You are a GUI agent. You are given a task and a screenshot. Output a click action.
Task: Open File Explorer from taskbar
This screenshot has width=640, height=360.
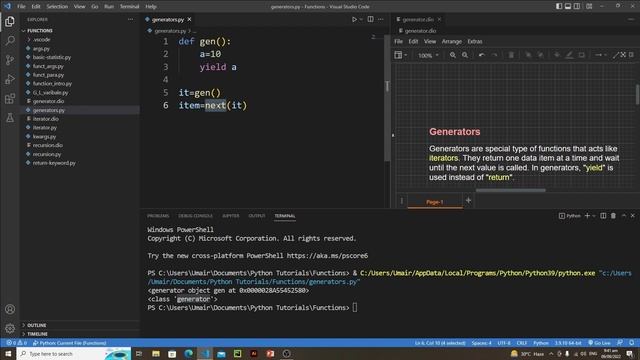point(156,353)
